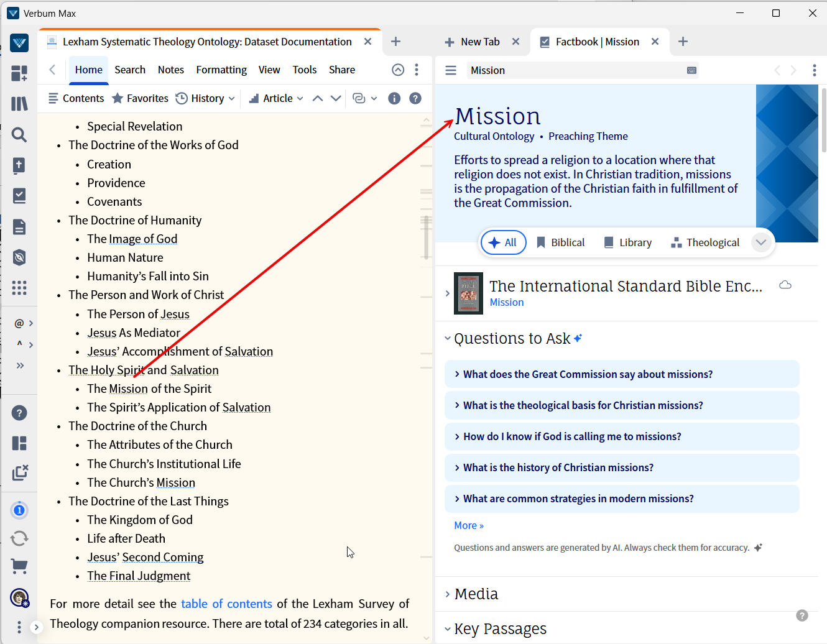Expand 'What is the history of Christian missions?'
Image resolution: width=827 pixels, height=644 pixels.
622,467
